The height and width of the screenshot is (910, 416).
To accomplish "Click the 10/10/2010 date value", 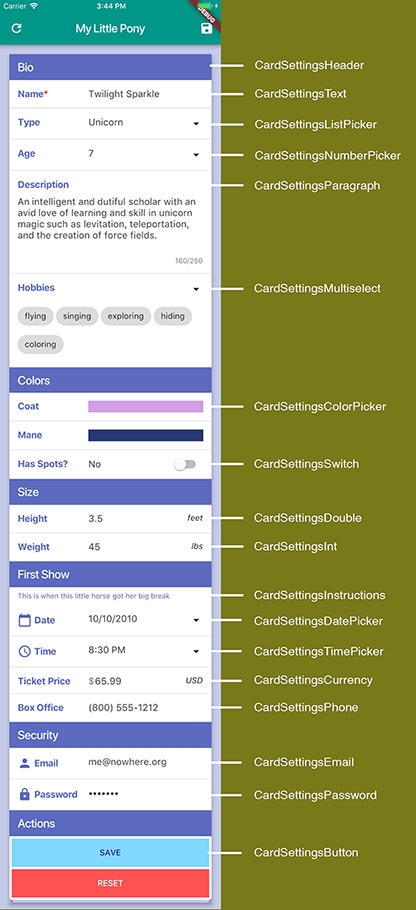I will pos(113,619).
